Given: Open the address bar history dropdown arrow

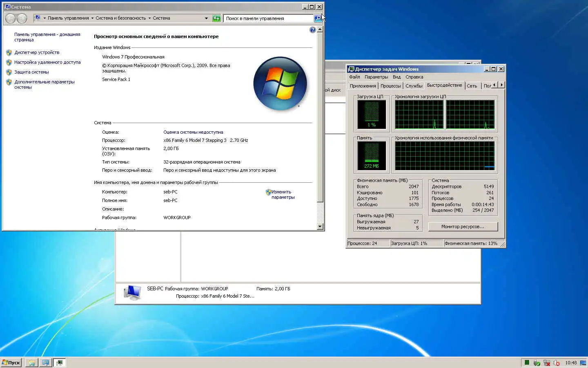Looking at the screenshot, I should click(206, 18).
